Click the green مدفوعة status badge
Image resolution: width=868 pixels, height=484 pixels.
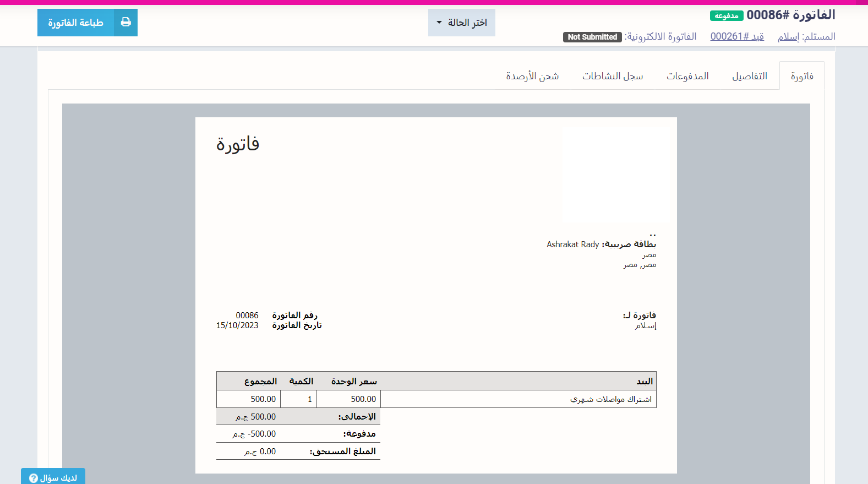pyautogui.click(x=726, y=16)
